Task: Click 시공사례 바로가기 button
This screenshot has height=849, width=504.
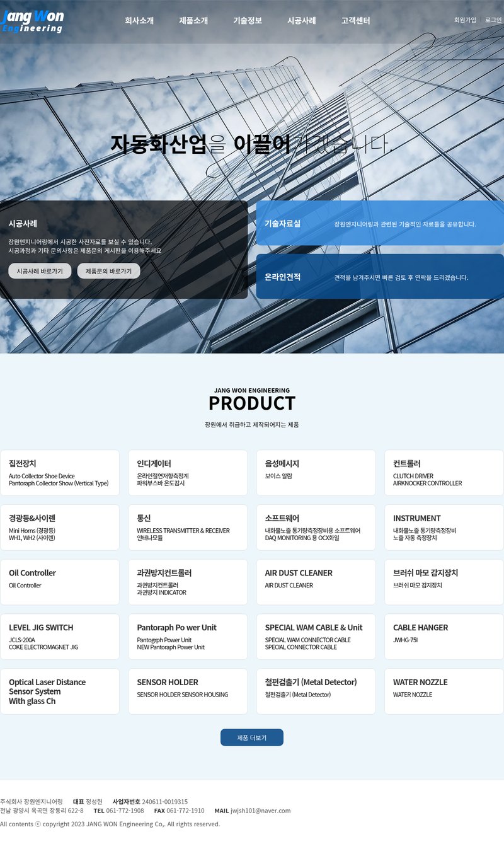Action: click(x=40, y=271)
